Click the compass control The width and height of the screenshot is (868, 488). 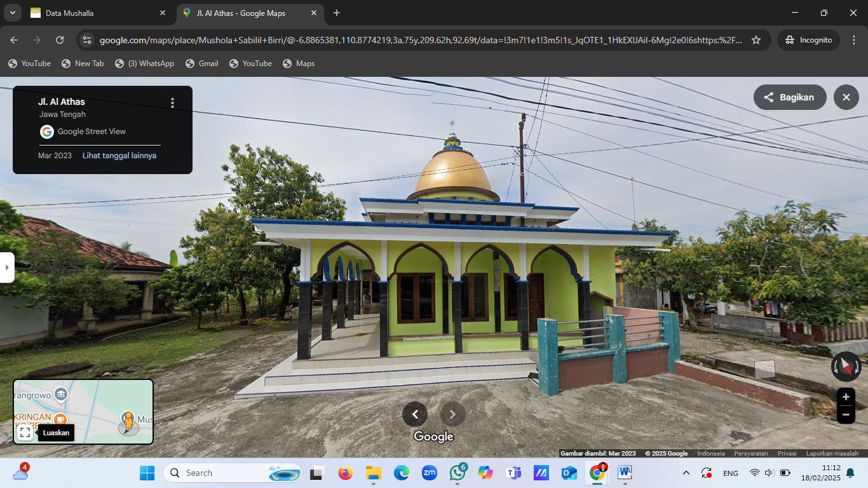pyautogui.click(x=846, y=367)
